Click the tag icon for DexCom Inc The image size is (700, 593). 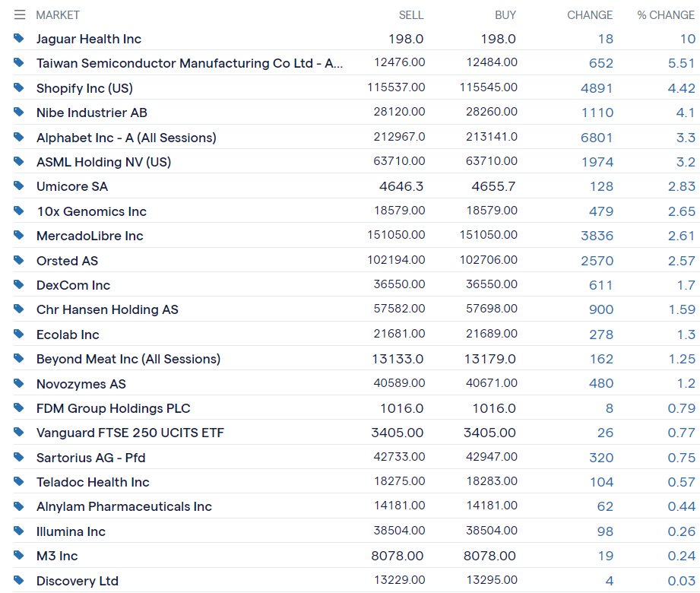(x=19, y=284)
